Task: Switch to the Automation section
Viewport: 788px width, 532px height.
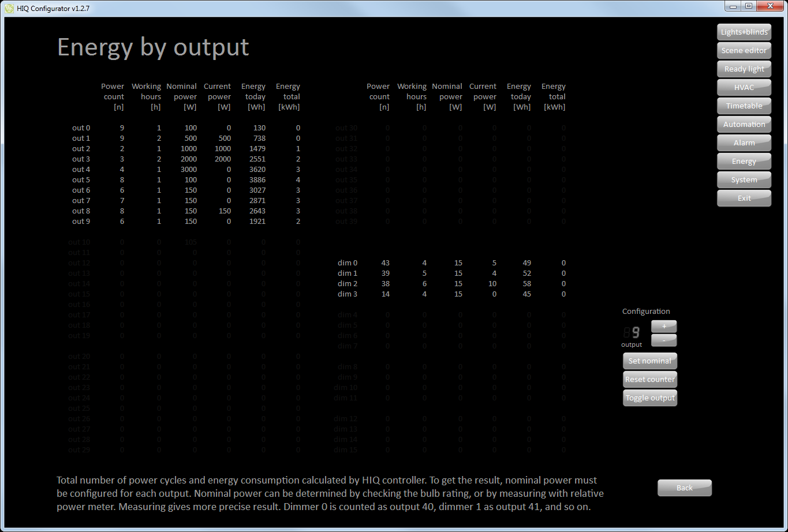Action: pos(744,125)
